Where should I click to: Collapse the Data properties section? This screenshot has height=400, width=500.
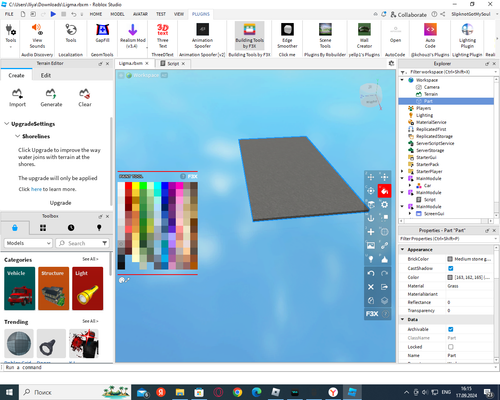point(403,319)
